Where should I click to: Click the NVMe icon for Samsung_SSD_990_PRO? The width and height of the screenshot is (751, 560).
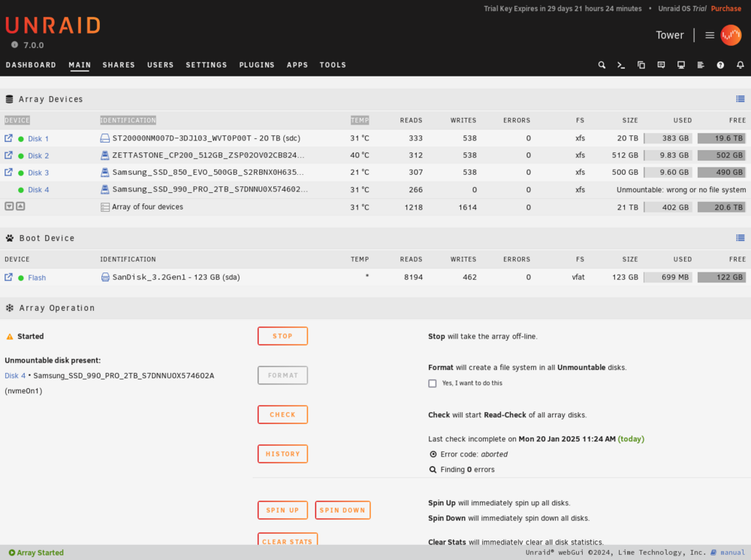(105, 189)
